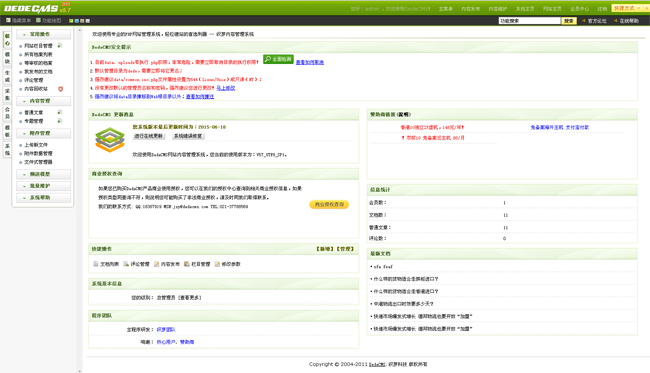The width and height of the screenshot is (650, 373).
Task: Click the DedeCMS v5.7 logo
Action: click(37, 8)
